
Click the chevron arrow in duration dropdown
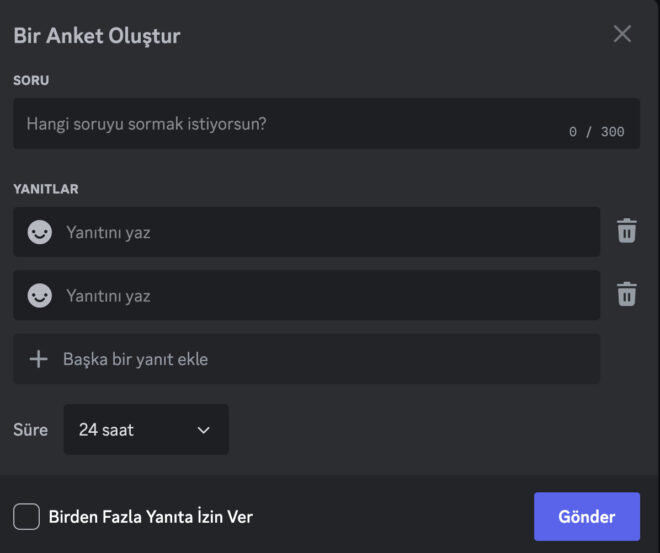pos(204,430)
